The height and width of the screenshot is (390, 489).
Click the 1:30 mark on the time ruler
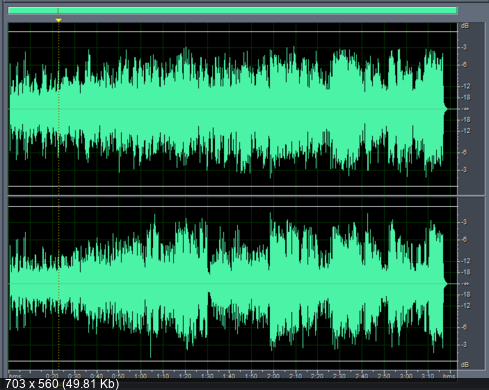pos(207,376)
